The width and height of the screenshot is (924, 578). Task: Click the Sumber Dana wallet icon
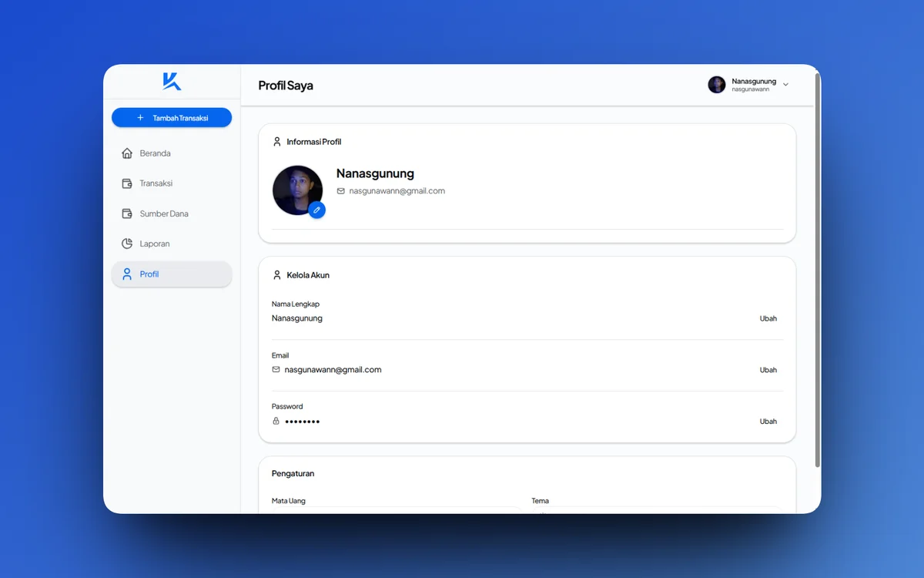point(127,213)
